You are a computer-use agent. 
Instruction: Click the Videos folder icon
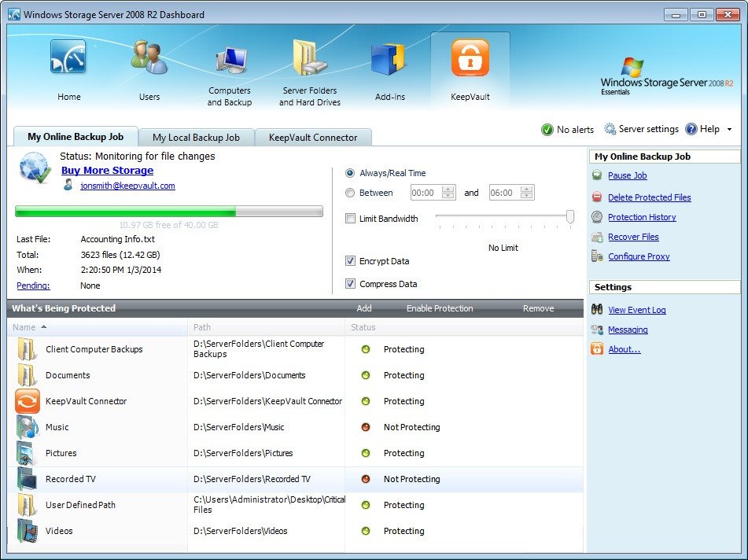click(x=28, y=531)
